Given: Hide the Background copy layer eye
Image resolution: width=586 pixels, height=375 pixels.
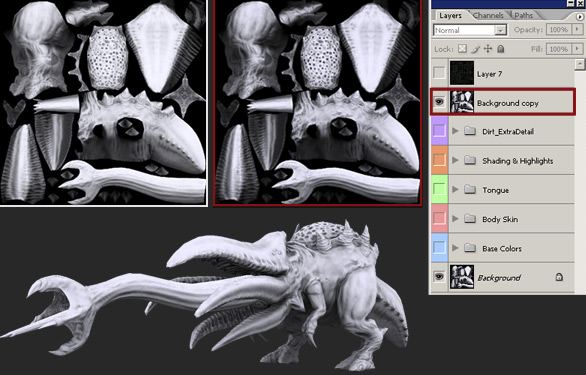Looking at the screenshot, I should (x=439, y=102).
